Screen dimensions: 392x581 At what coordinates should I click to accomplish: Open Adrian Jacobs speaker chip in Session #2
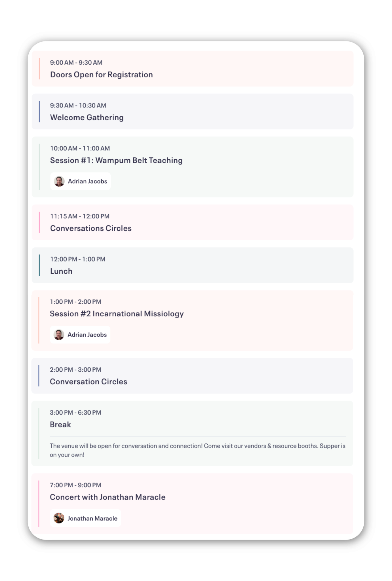(80, 335)
